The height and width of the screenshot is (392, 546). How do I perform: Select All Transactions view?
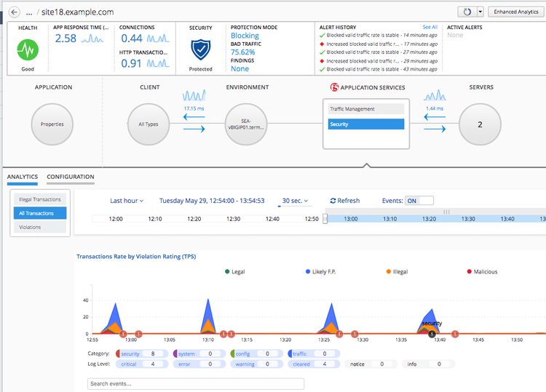pos(40,213)
